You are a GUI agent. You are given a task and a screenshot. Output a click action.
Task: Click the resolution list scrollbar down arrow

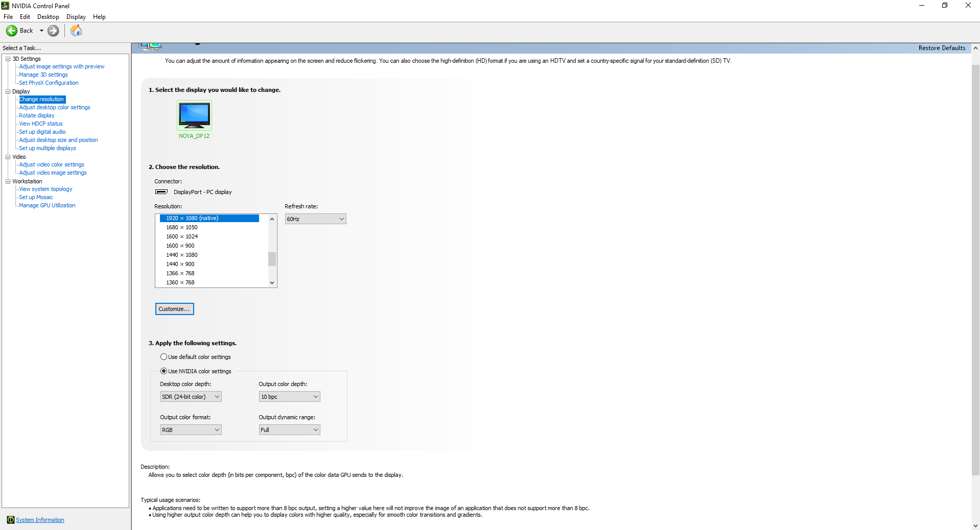(x=271, y=282)
